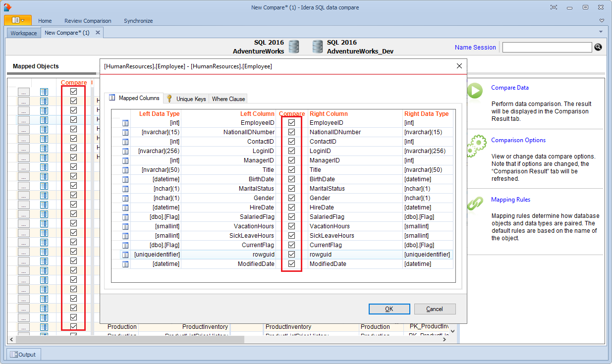Open the Mapping Rules link
Screen dimensions: 612x364
pyautogui.click(x=510, y=200)
